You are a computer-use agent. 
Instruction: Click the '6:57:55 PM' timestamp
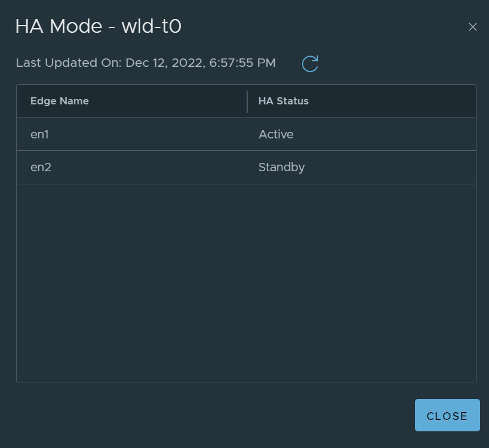(x=242, y=63)
